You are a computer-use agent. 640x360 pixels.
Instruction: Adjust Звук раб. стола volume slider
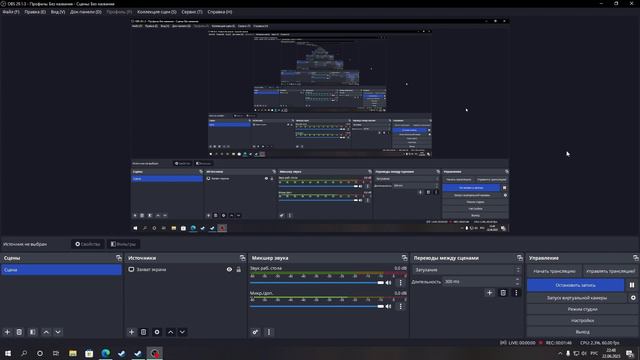point(317,282)
